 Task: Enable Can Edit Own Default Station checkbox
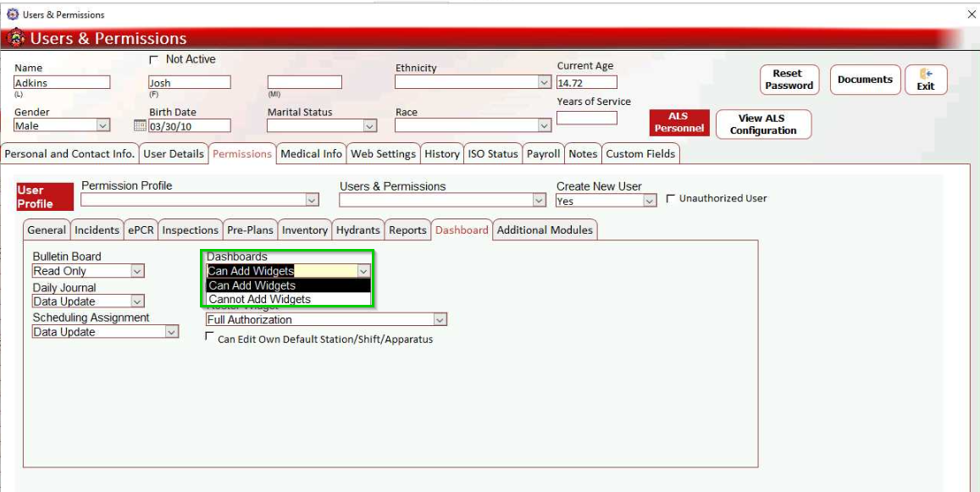click(210, 337)
